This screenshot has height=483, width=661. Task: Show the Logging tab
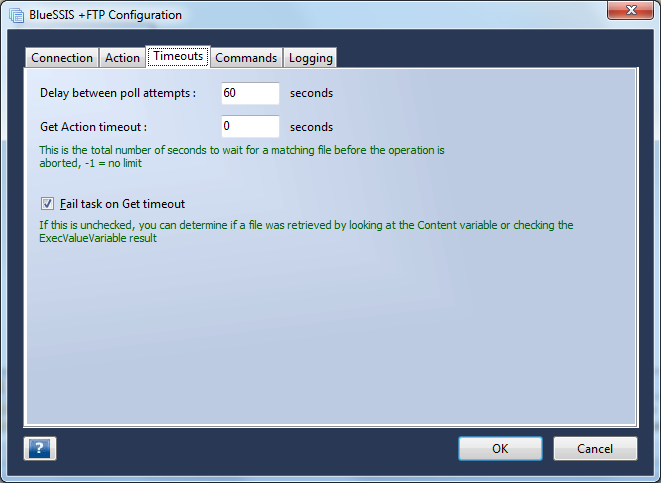coord(311,58)
